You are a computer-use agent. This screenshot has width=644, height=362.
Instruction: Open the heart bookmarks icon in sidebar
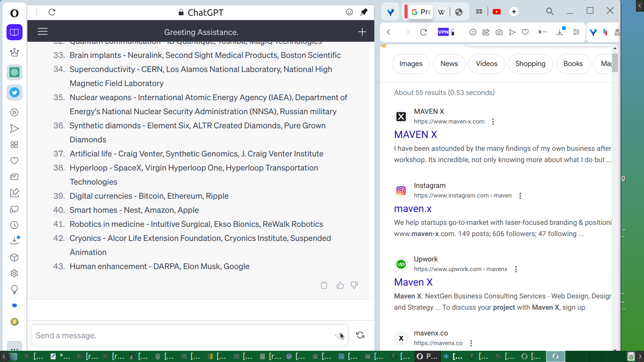(14, 161)
